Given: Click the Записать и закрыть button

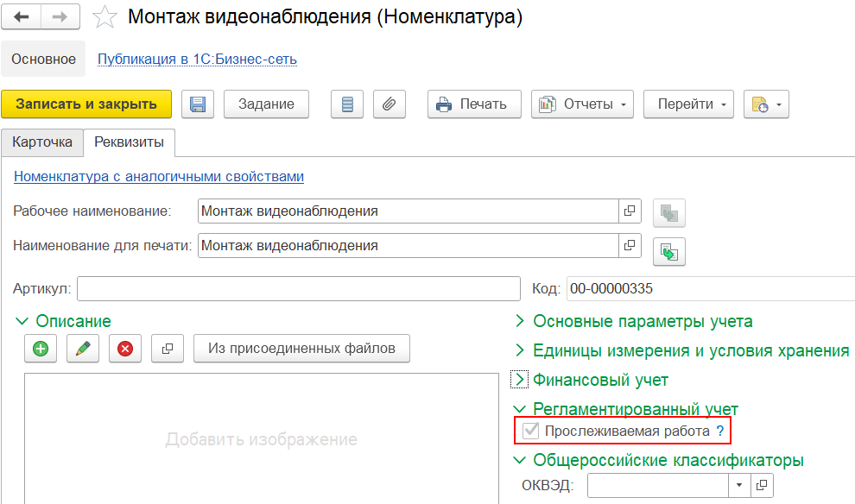Looking at the screenshot, I should (86, 104).
